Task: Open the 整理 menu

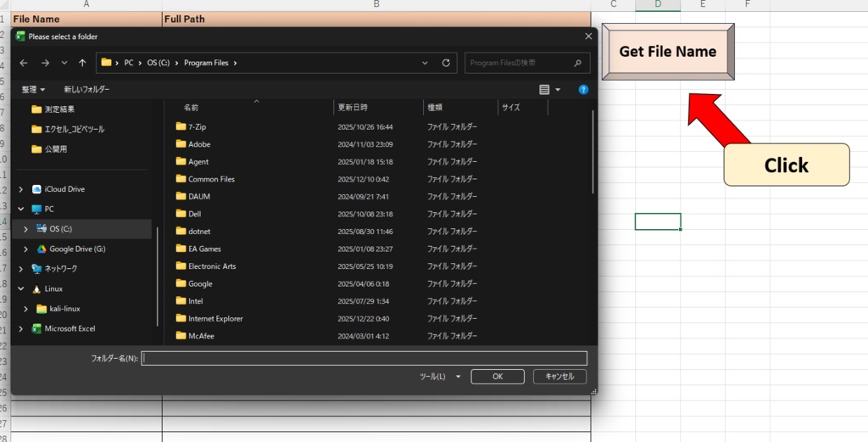Action: [x=33, y=90]
